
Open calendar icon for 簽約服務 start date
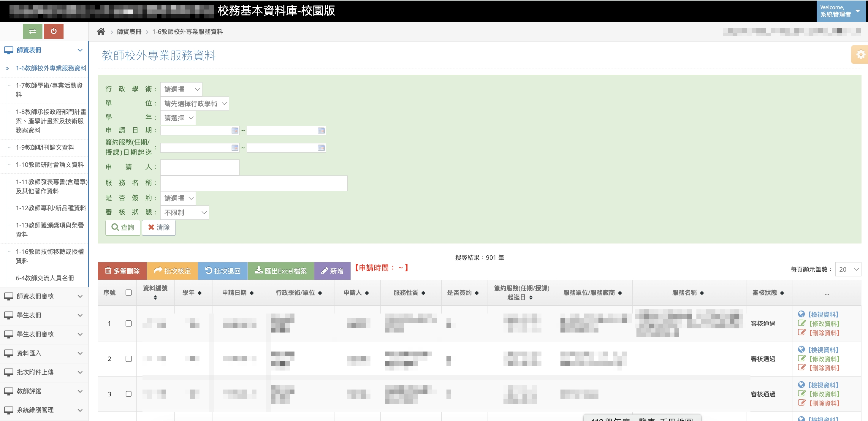click(235, 148)
